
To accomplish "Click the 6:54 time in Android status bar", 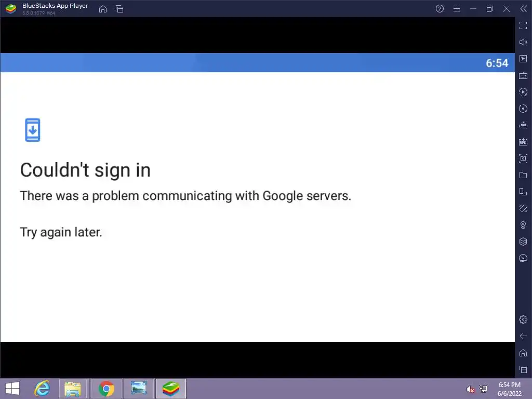I will tap(497, 63).
